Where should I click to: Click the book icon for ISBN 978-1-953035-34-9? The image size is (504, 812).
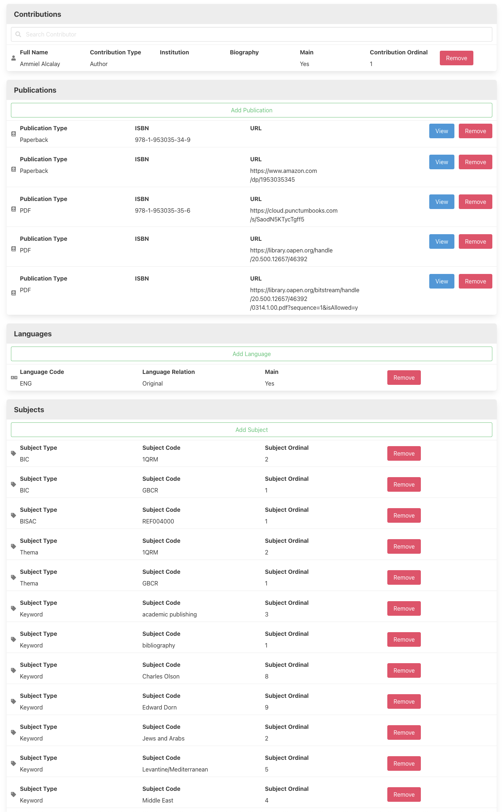tap(13, 134)
